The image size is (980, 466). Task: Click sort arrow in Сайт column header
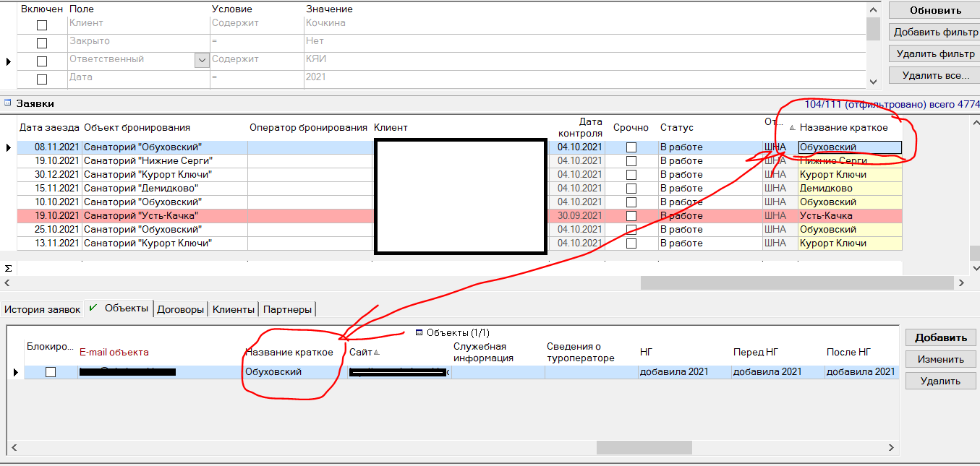(x=376, y=353)
